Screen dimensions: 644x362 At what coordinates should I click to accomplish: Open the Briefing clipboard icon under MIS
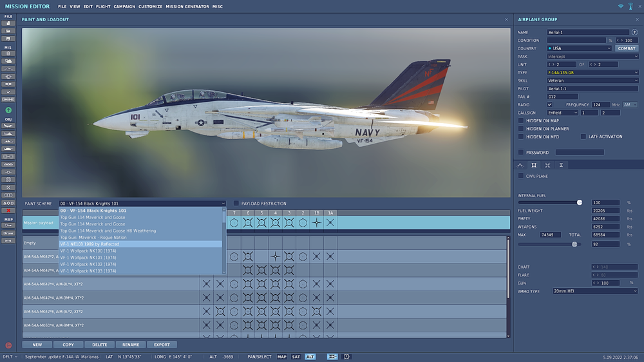pyautogui.click(x=8, y=54)
